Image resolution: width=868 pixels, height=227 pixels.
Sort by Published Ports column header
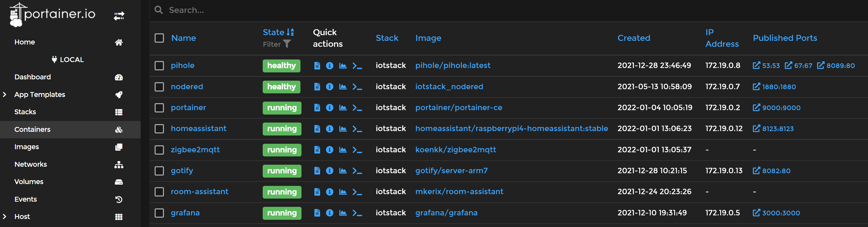pos(785,38)
